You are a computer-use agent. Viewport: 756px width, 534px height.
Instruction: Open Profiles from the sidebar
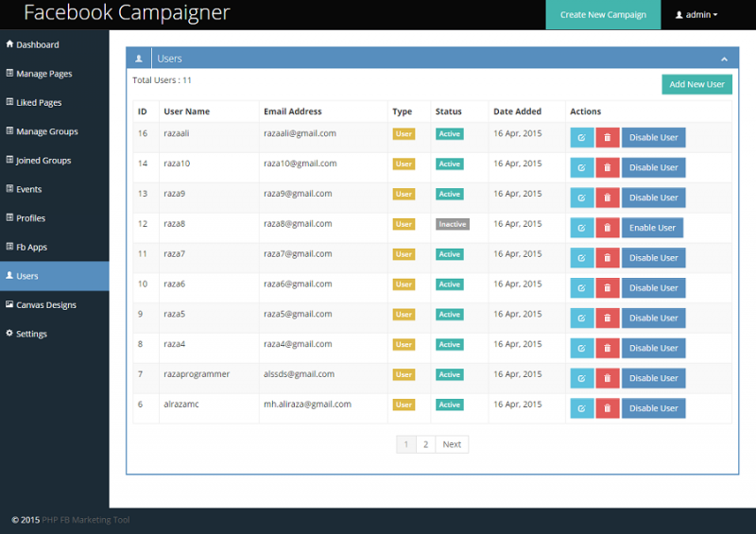[x=55, y=218]
